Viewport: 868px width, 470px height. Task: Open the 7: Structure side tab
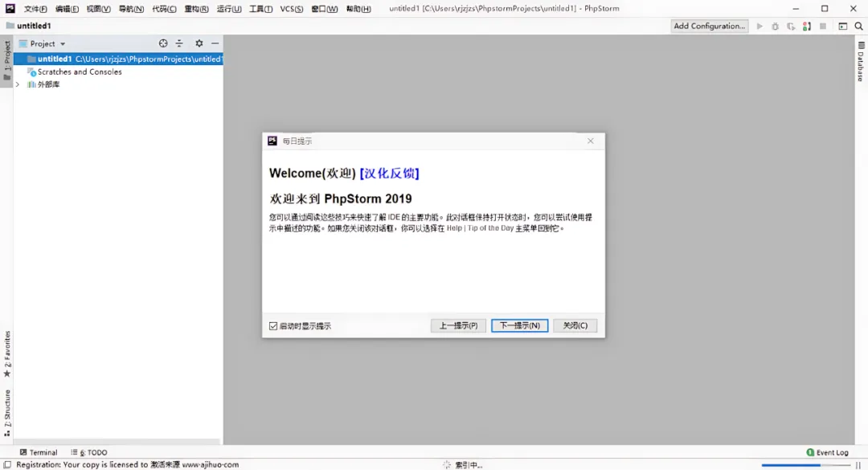click(7, 413)
